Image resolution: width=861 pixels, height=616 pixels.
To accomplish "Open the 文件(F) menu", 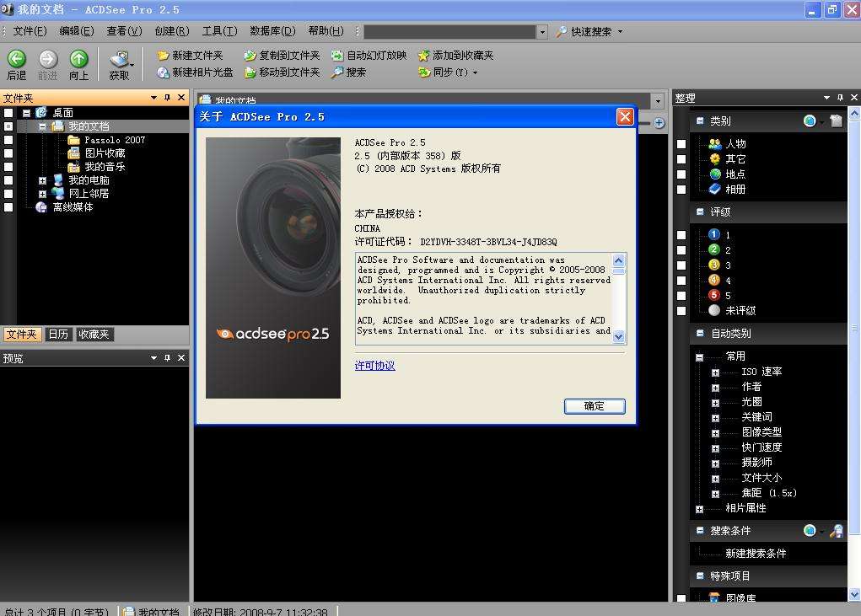I will 30,31.
